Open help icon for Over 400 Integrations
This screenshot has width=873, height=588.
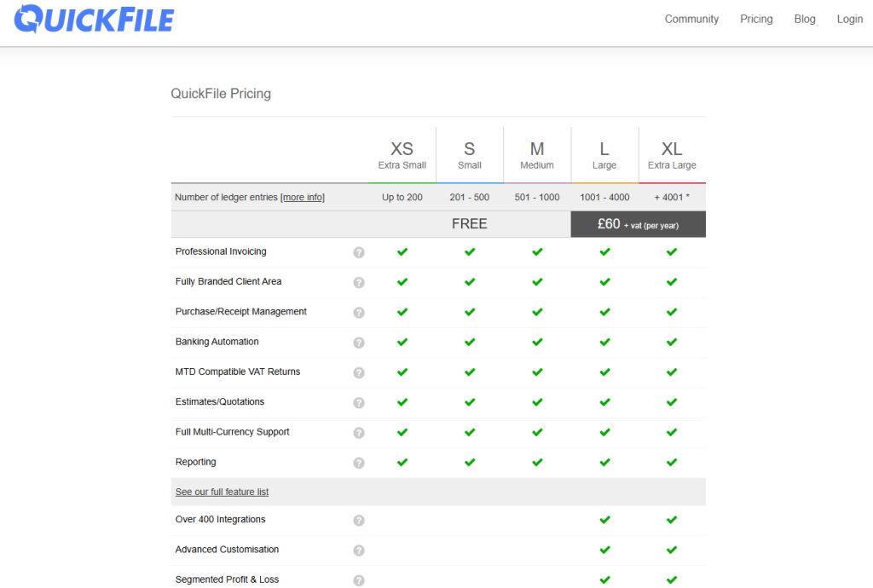pyautogui.click(x=359, y=520)
